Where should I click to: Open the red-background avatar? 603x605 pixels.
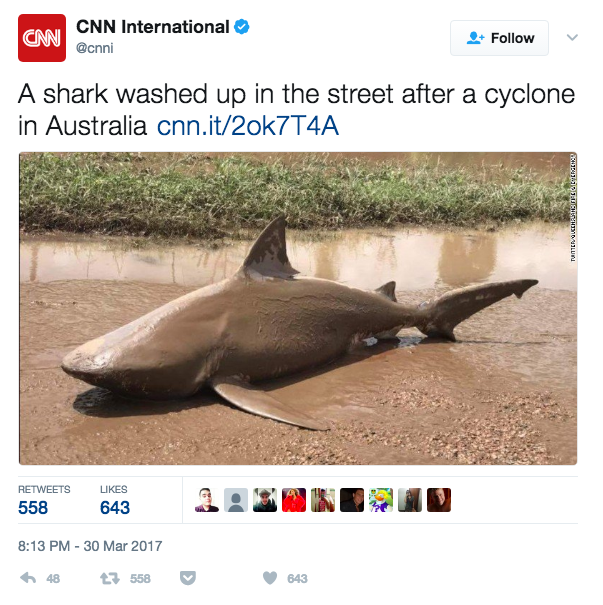pyautogui.click(x=294, y=500)
